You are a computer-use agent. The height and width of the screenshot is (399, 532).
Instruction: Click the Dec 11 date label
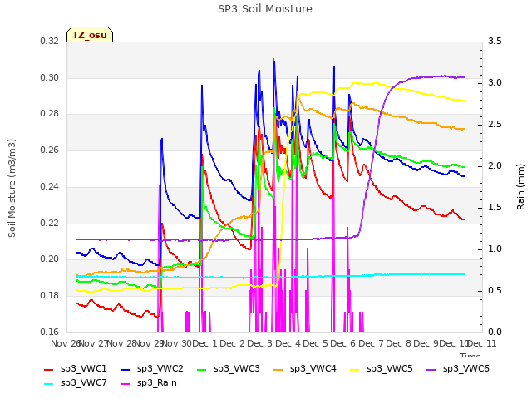pyautogui.click(x=482, y=343)
